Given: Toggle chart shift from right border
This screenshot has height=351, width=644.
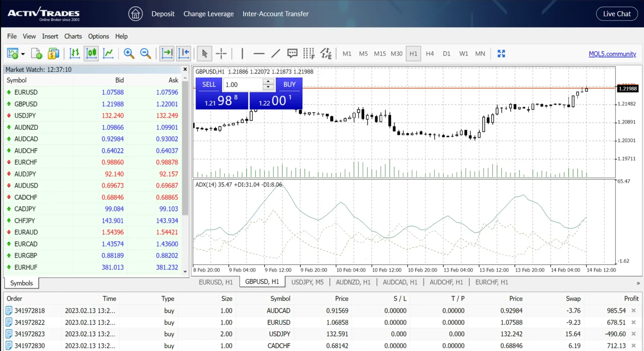Looking at the screenshot, I should point(184,54).
